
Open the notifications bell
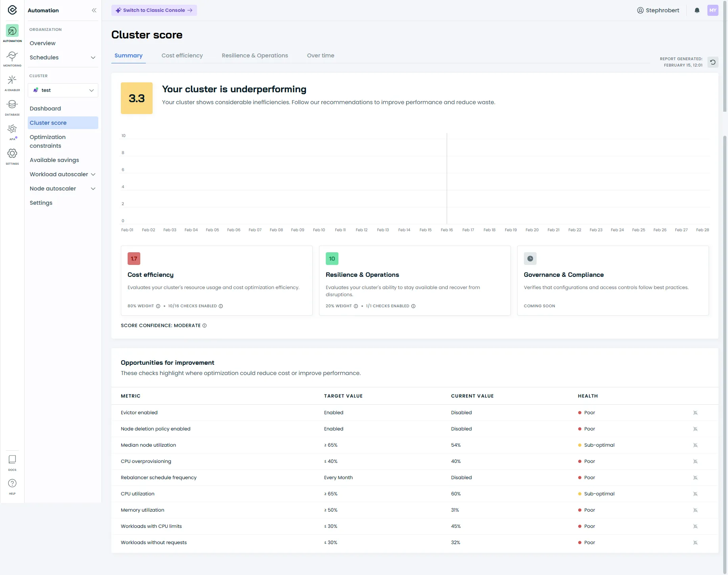pos(697,10)
